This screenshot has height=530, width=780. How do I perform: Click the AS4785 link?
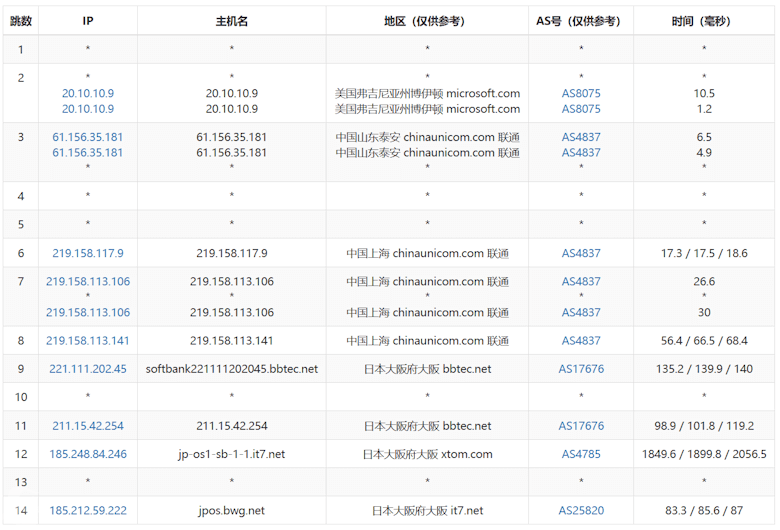[581, 454]
